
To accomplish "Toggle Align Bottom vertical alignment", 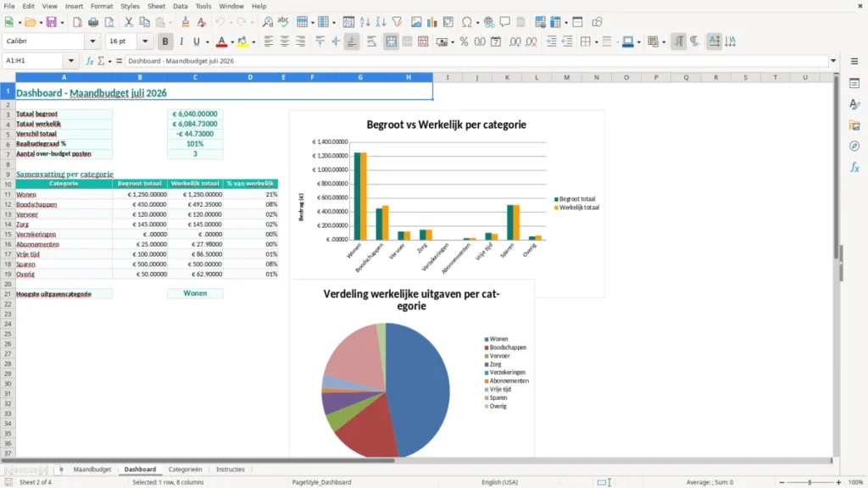I will 352,42.
